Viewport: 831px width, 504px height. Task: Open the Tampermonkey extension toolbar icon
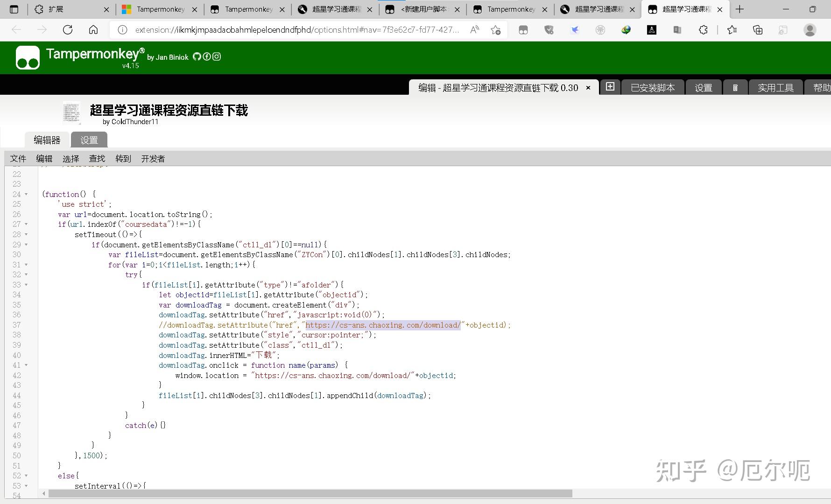point(523,30)
